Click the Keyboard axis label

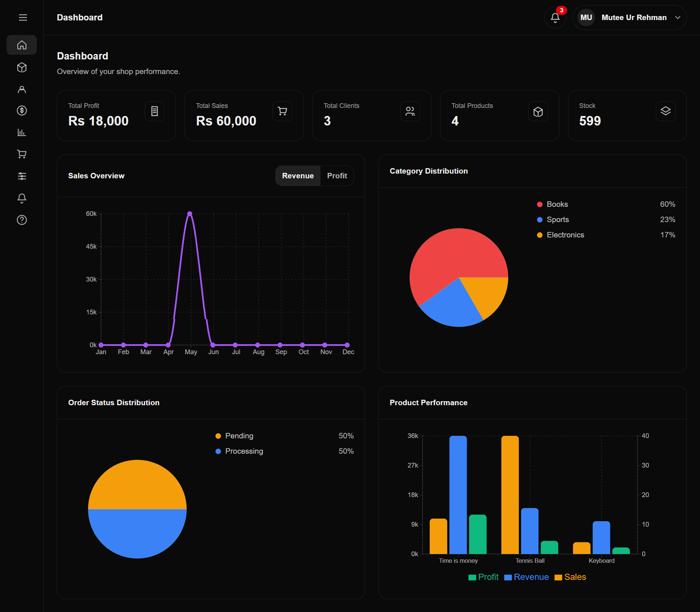[x=602, y=561]
